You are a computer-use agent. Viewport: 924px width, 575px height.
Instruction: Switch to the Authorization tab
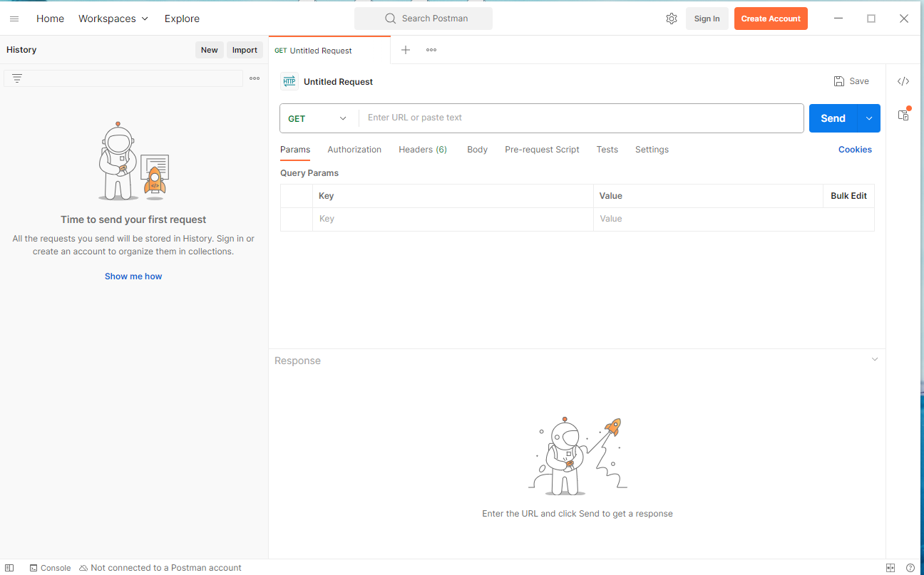(354, 150)
